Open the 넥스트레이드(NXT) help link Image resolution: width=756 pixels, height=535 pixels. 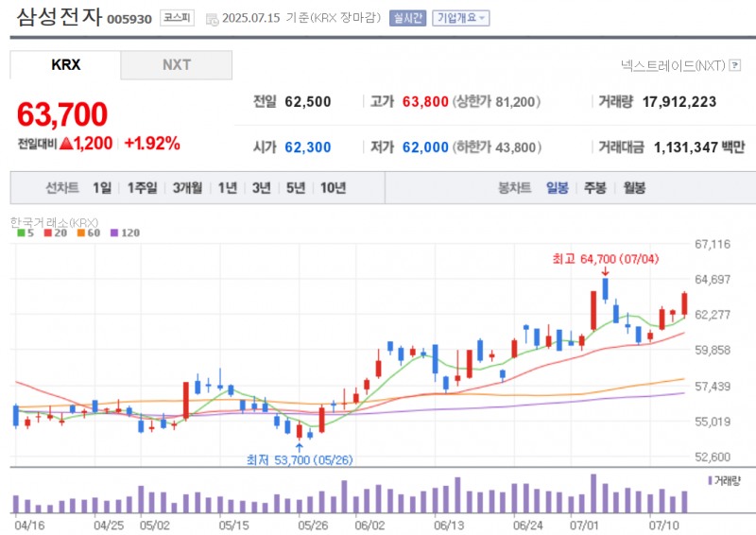click(673, 65)
